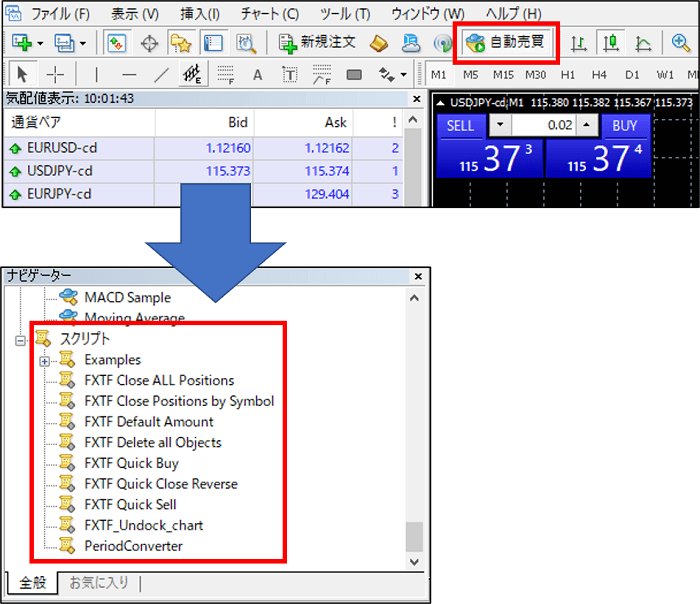Click the 新規注文 new order button
The width and height of the screenshot is (700, 604).
click(317, 43)
